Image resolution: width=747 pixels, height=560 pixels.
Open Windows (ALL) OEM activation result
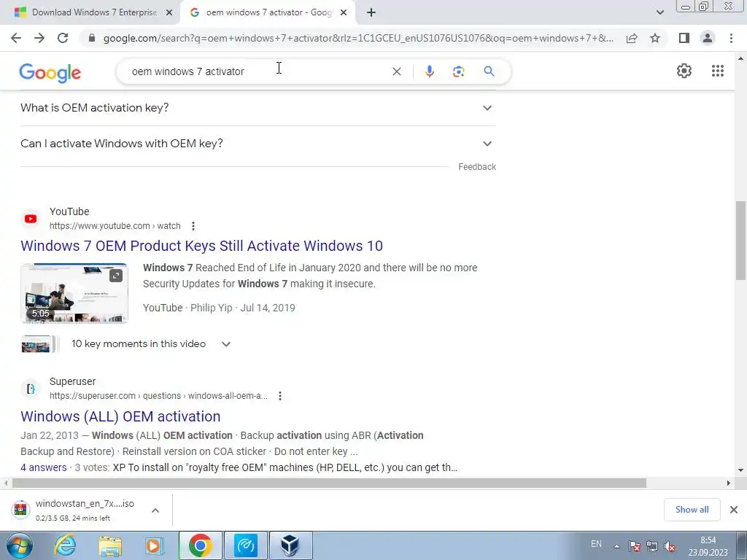pos(120,416)
